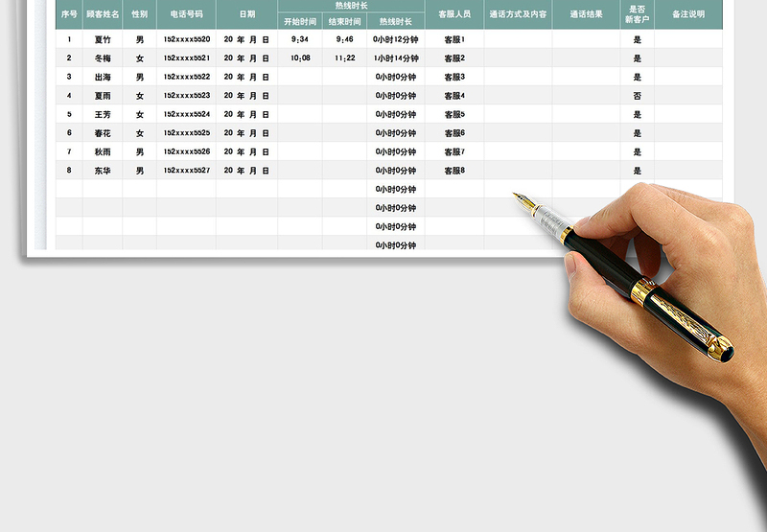Select the 是否新客户 header cell

[637, 14]
